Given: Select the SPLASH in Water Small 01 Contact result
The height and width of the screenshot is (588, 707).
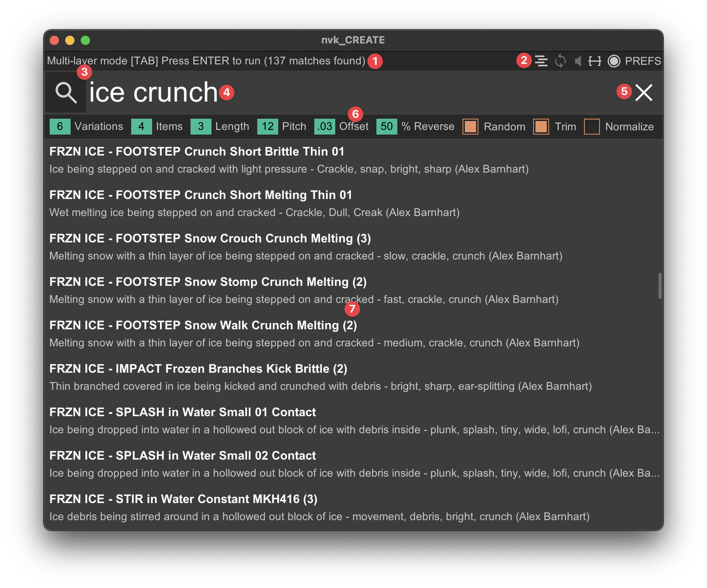Looking at the screenshot, I should point(182,412).
